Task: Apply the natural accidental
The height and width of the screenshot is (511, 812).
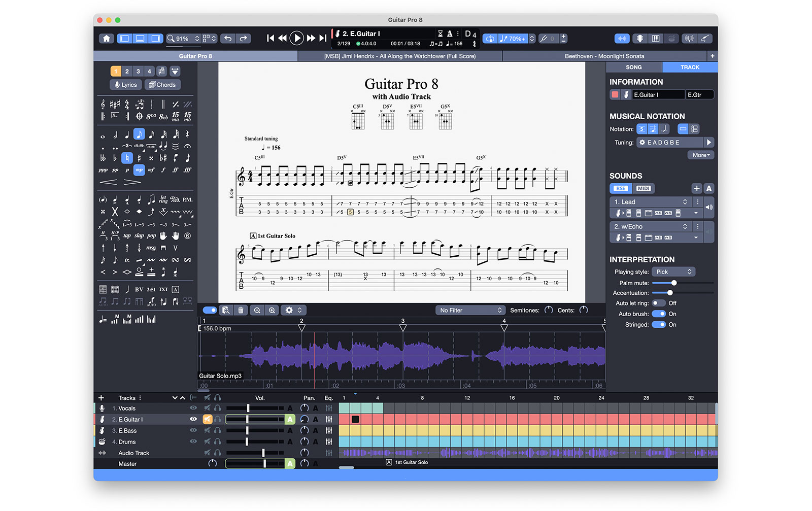Action: [x=127, y=158]
